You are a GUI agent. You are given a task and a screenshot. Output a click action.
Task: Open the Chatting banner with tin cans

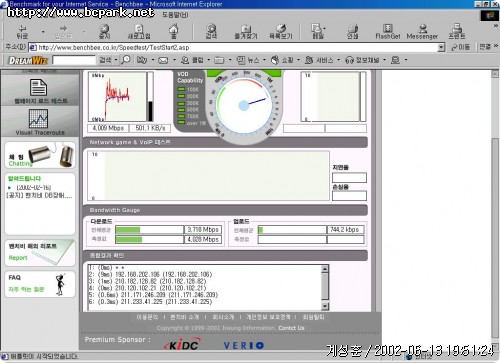coord(40,155)
